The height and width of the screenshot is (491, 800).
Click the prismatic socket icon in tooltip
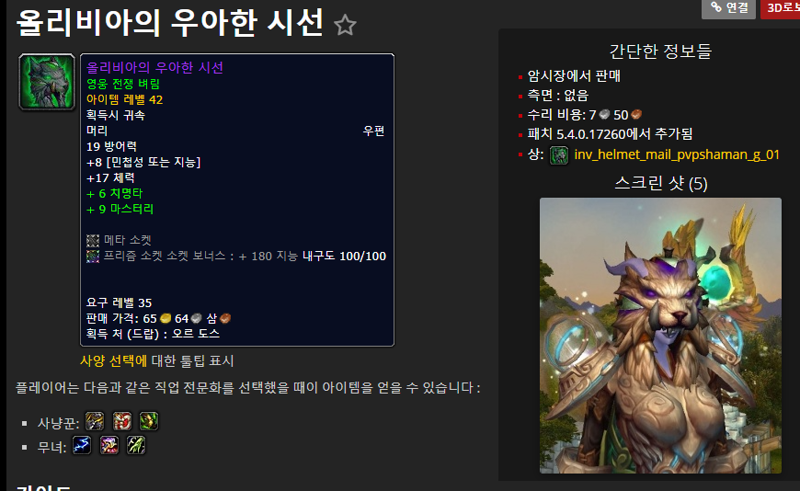tap(92, 256)
